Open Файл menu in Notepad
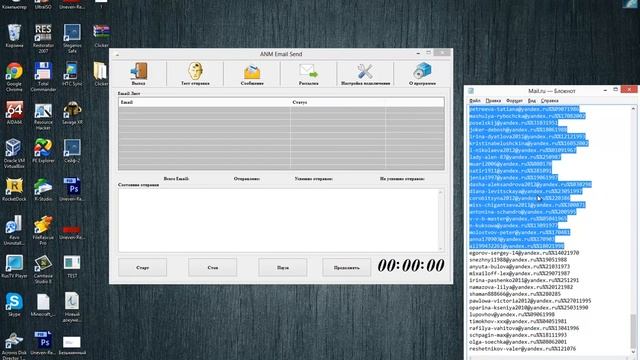Screen dimensions: 640x360 coord(475,100)
